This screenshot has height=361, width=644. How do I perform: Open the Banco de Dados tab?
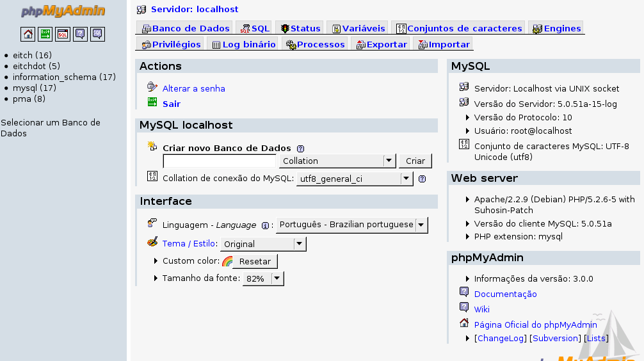pyautogui.click(x=185, y=28)
